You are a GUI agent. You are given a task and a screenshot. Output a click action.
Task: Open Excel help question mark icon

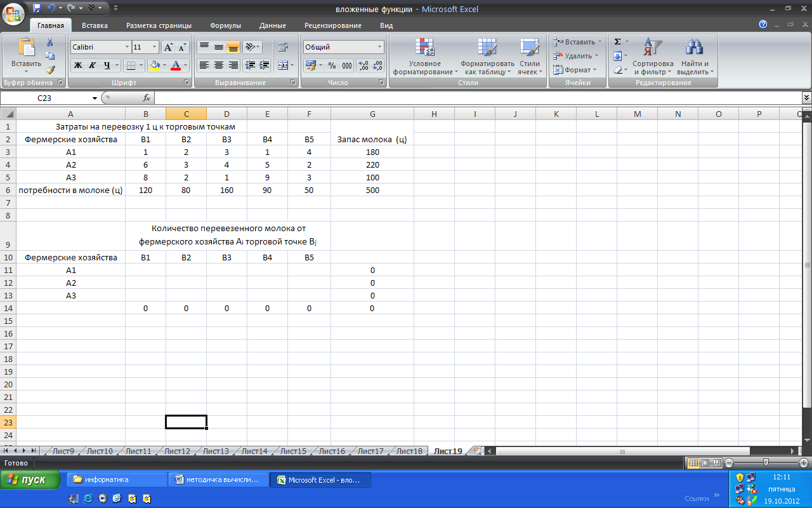tap(763, 25)
